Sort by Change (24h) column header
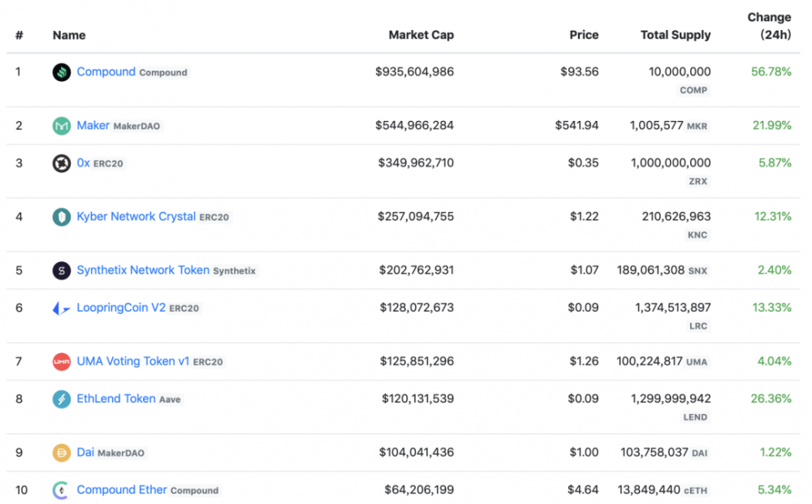This screenshot has width=812, height=504. (768, 26)
